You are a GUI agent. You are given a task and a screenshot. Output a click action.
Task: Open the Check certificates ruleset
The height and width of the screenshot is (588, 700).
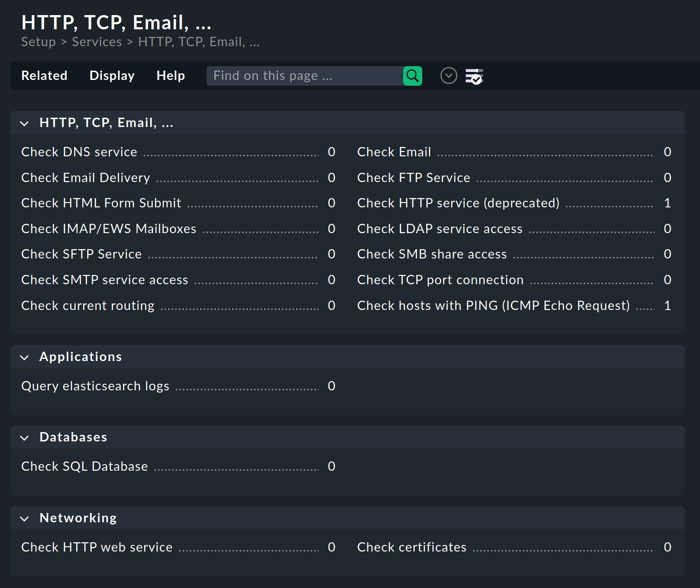click(412, 547)
